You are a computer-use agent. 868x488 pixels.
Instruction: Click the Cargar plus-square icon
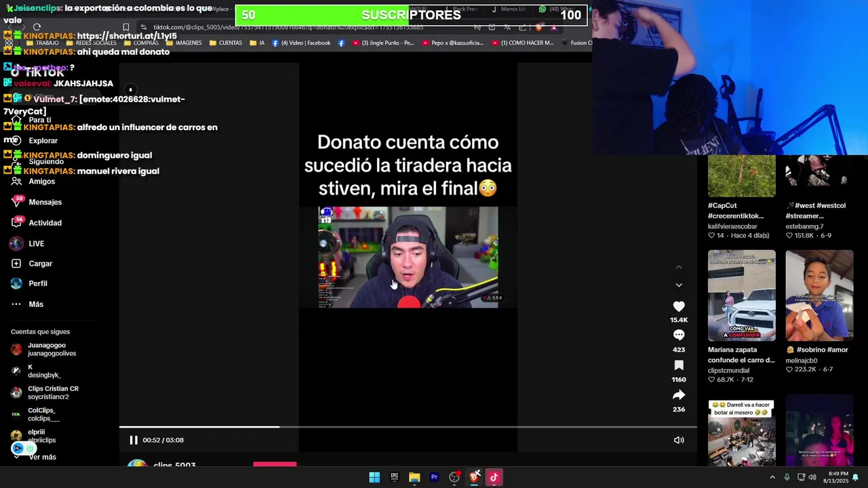tap(16, 264)
